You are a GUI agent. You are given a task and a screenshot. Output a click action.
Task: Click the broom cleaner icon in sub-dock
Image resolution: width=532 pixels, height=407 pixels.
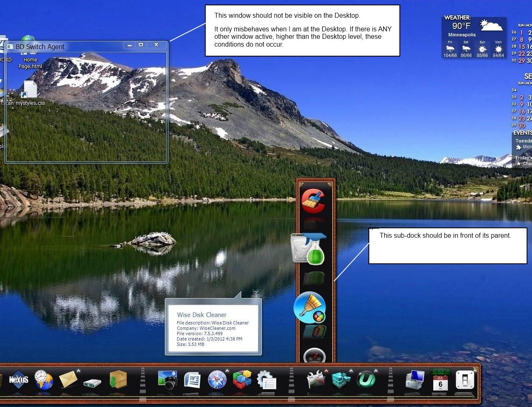click(310, 308)
